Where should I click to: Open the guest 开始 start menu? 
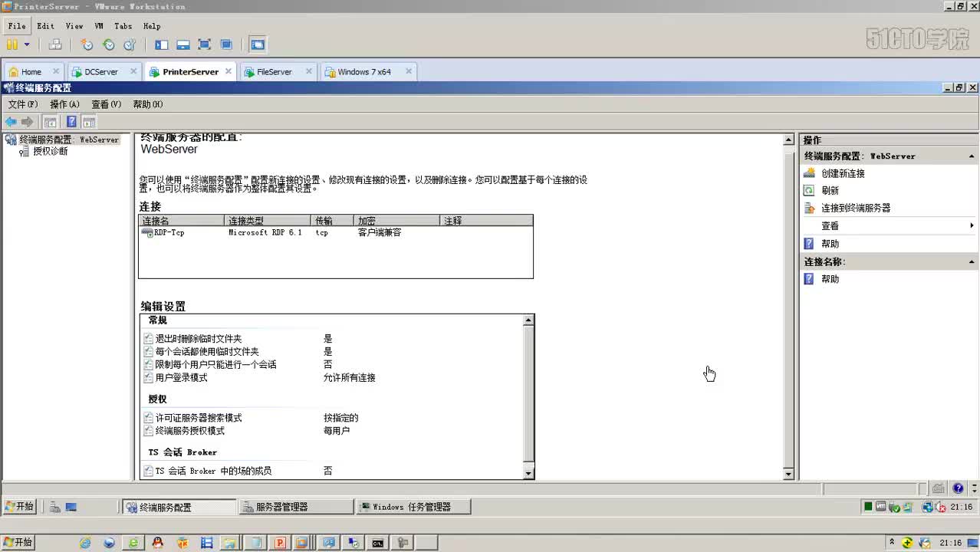pyautogui.click(x=19, y=507)
